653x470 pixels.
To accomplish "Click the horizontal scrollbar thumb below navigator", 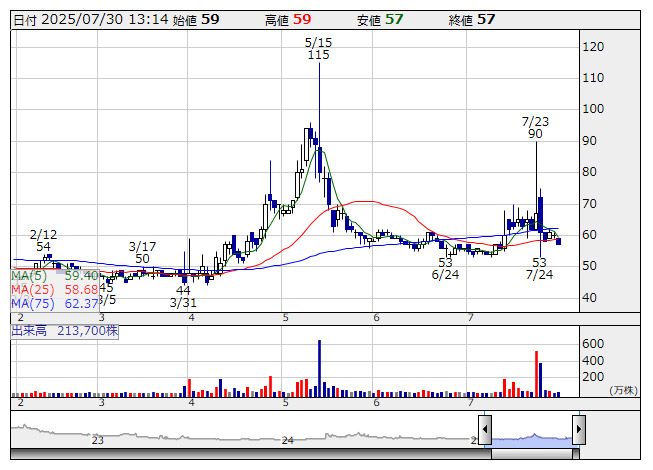I will pos(531,454).
